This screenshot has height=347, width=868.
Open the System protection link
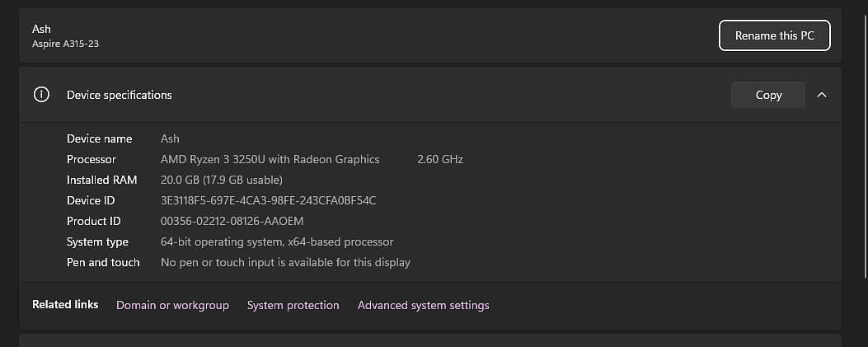[293, 305]
